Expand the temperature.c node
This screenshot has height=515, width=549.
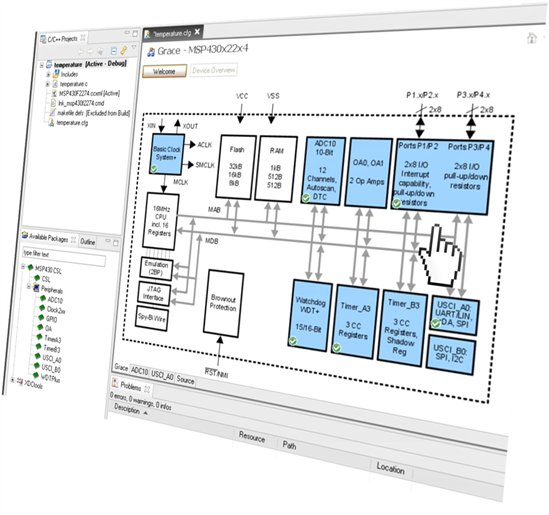click(47, 84)
